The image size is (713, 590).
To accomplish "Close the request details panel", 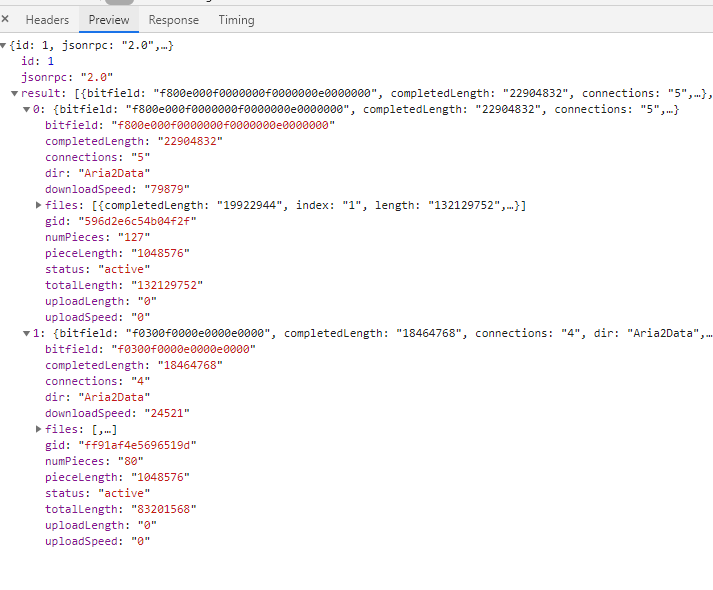I will tap(5, 19).
